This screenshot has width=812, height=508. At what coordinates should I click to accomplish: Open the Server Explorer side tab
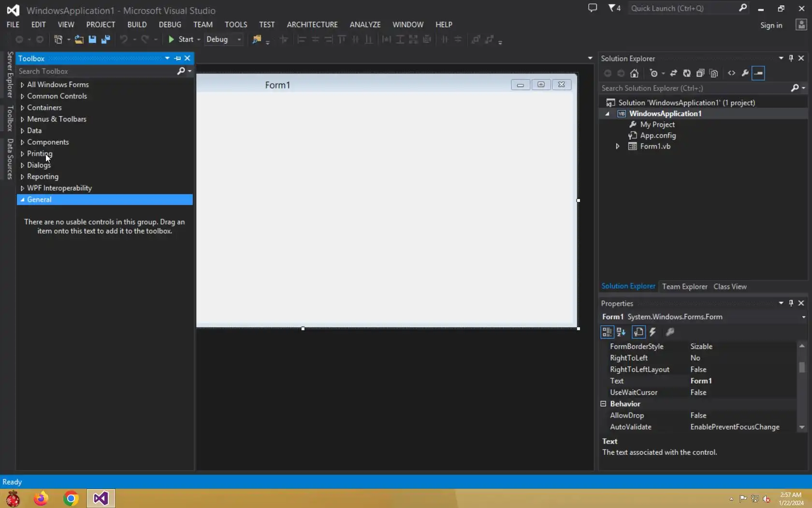(10, 75)
